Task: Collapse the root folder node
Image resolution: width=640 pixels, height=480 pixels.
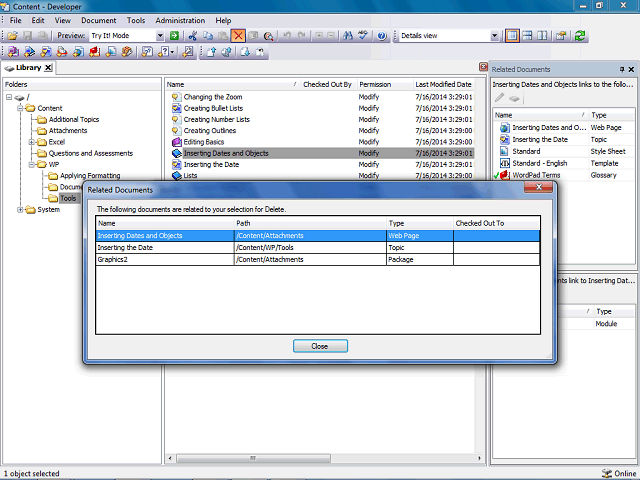Action: coord(9,97)
